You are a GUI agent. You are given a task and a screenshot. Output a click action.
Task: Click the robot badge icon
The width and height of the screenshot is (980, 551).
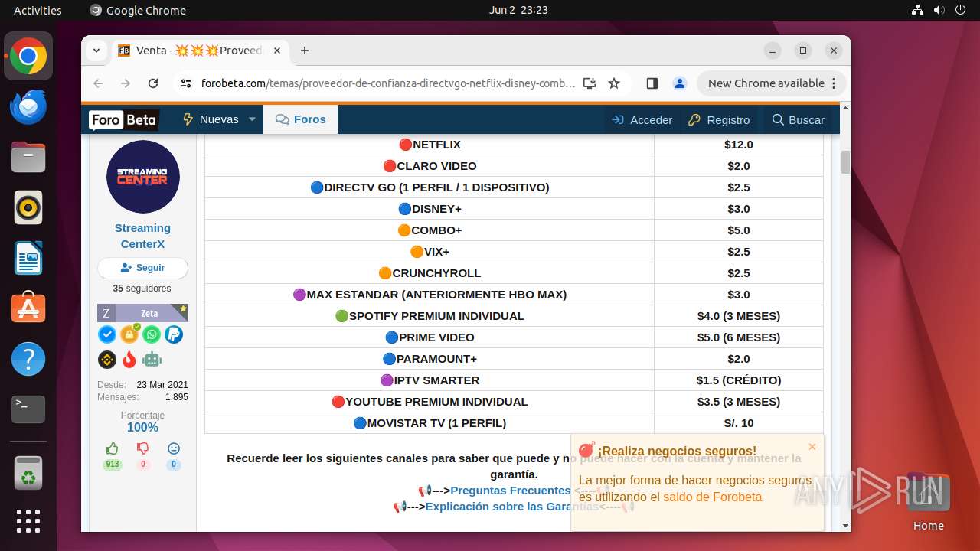(x=152, y=359)
